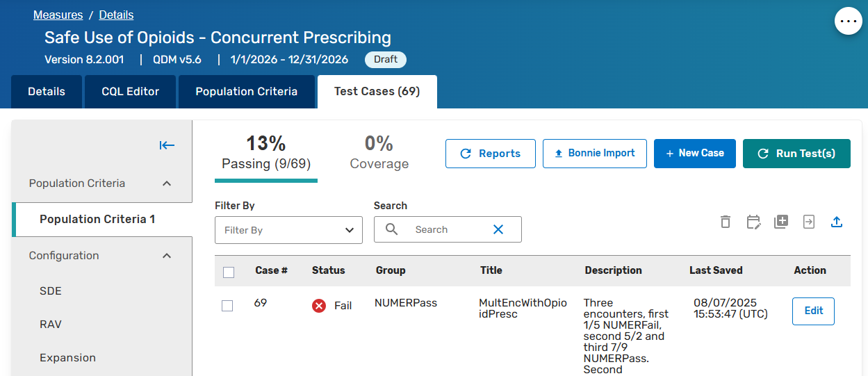This screenshot has width=868, height=376.
Task: Click the Bonnie Import button
Action: coord(594,154)
